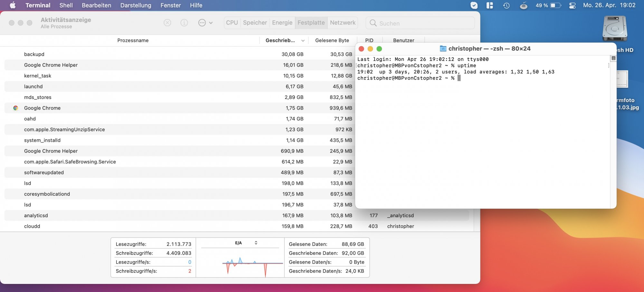Click the Google Chrome icon in process list
644x292 pixels.
(15, 108)
